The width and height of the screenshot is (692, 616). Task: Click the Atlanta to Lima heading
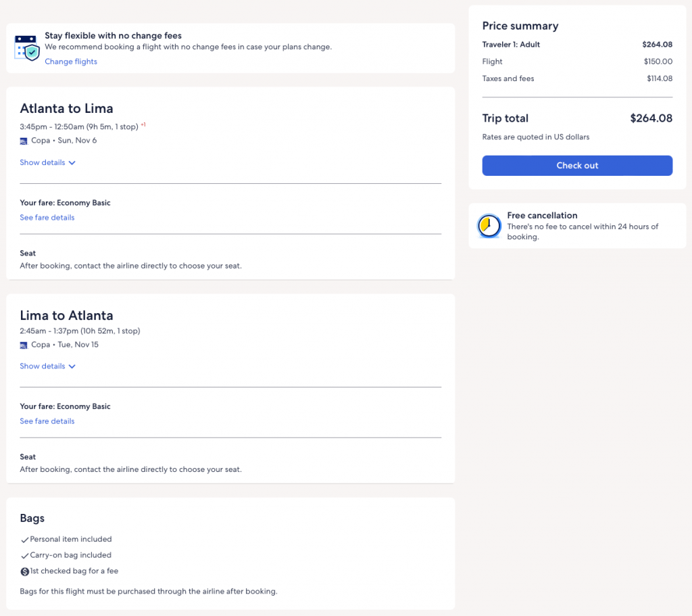click(x=66, y=109)
